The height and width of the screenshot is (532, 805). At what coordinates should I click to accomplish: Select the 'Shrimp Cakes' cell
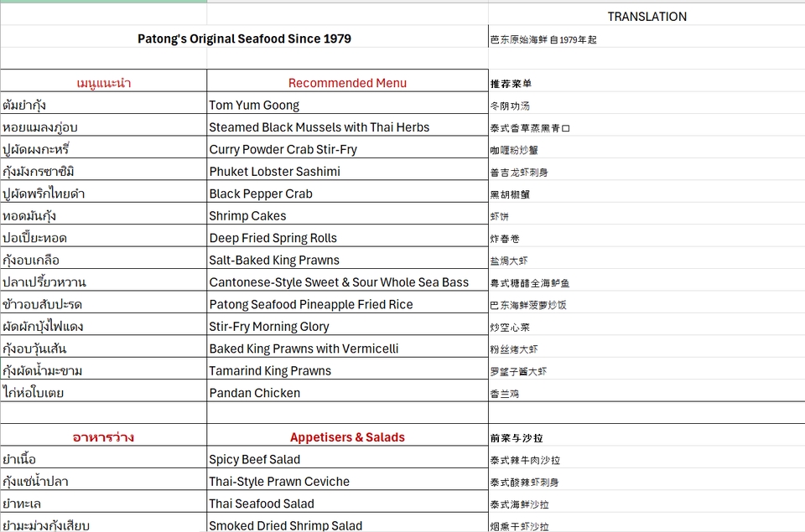[247, 215]
